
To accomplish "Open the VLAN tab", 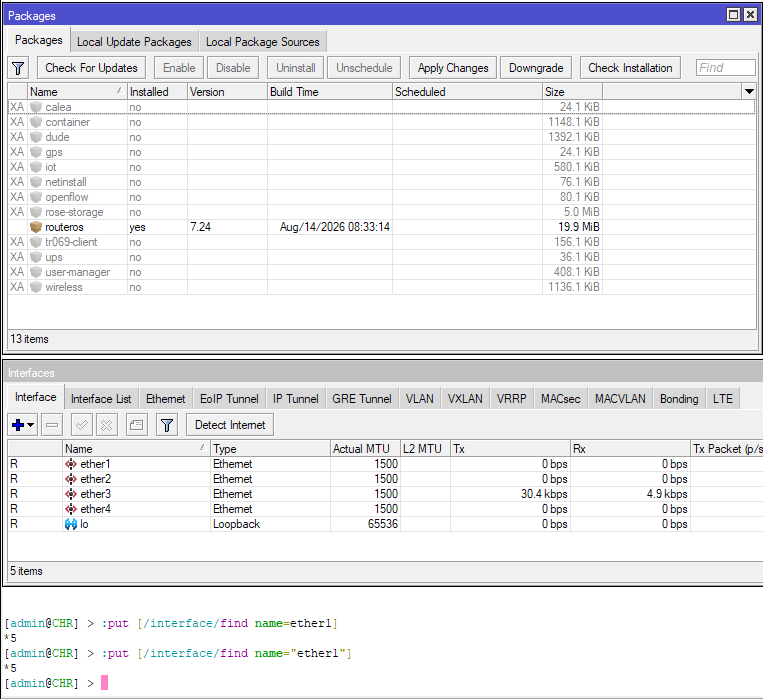I will (419, 399).
